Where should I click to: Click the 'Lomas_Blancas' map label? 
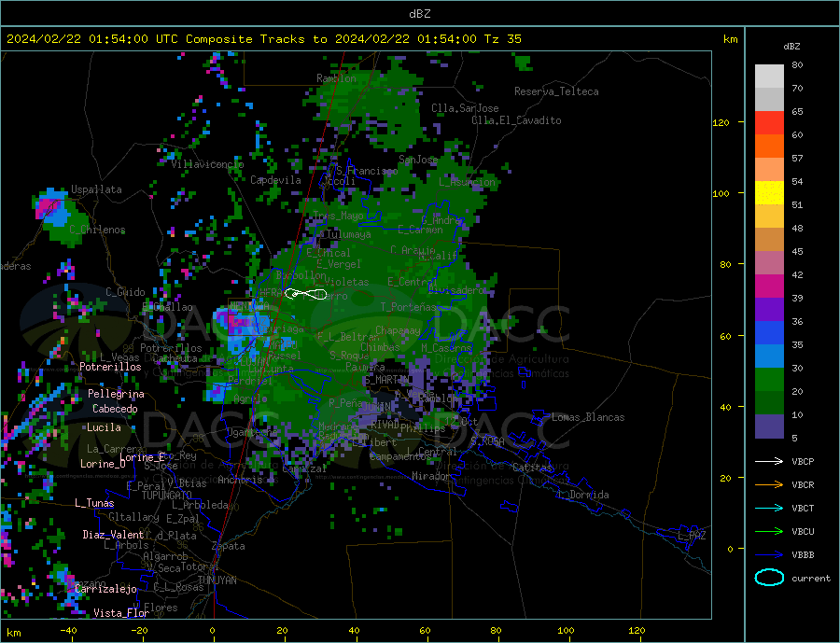point(588,417)
